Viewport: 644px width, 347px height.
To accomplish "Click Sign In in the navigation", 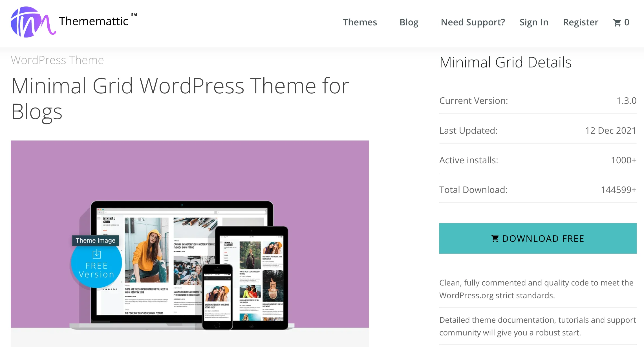I will coord(534,22).
